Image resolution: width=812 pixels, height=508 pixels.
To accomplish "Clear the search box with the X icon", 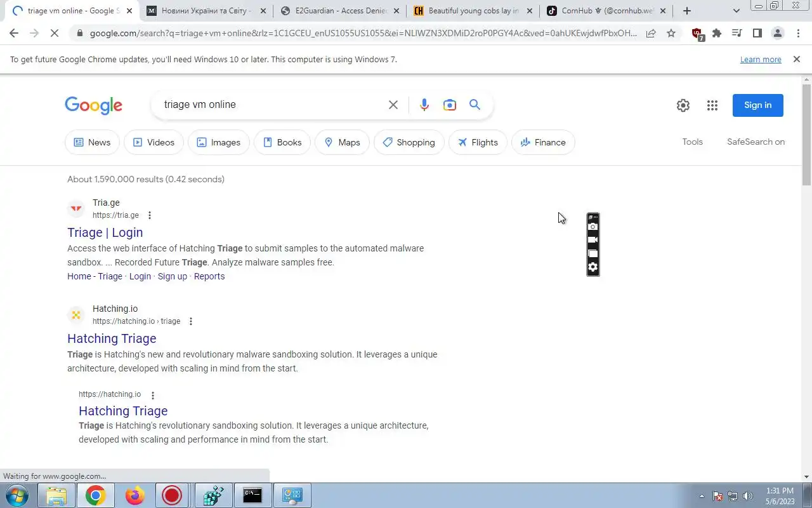I will coord(393,105).
